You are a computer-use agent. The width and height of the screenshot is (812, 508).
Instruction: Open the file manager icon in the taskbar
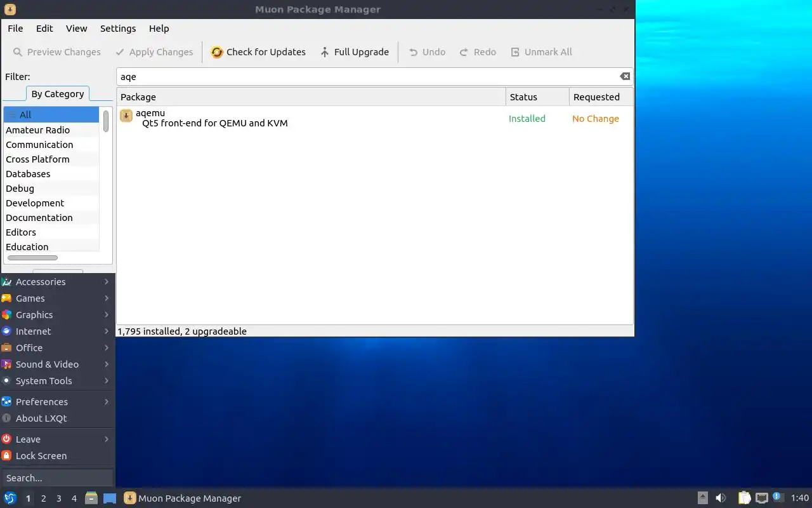point(91,498)
